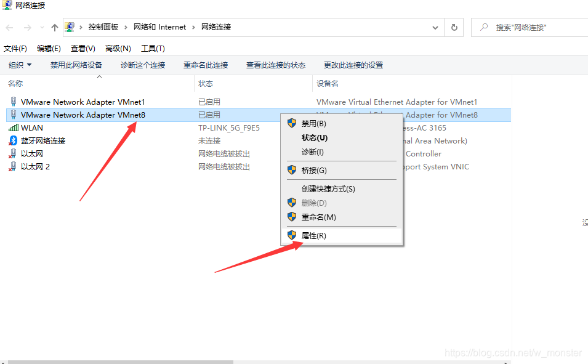Click the 以太网 adapter icon

pyautogui.click(x=13, y=153)
